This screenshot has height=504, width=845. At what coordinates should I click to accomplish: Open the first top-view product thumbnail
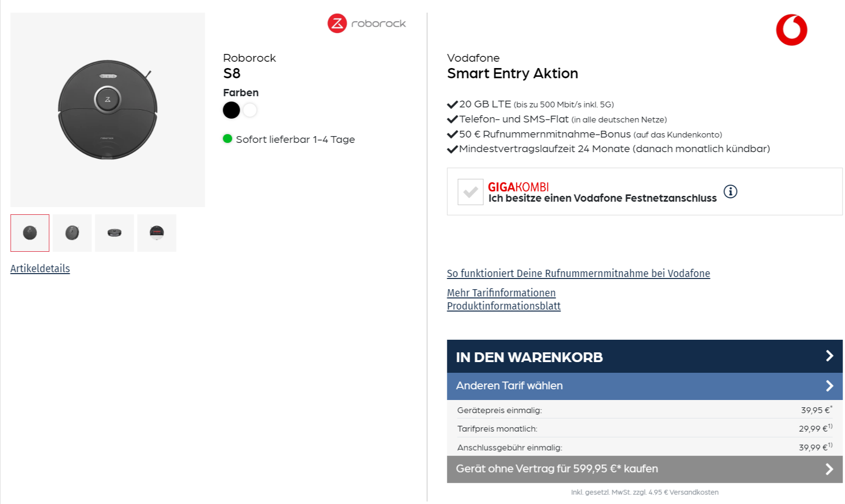[30, 233]
